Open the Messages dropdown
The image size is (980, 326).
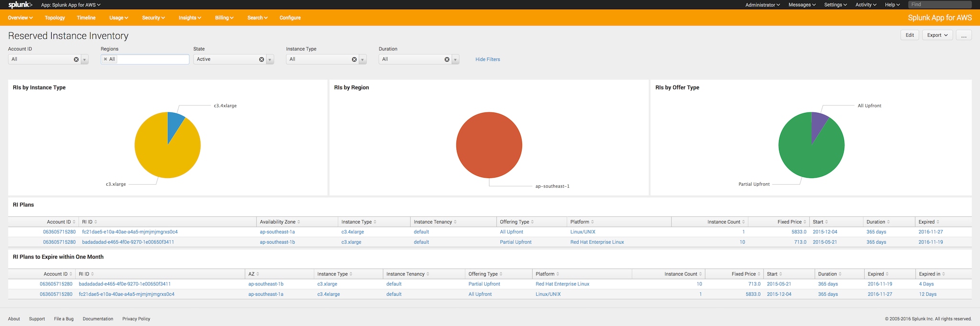[x=802, y=5]
